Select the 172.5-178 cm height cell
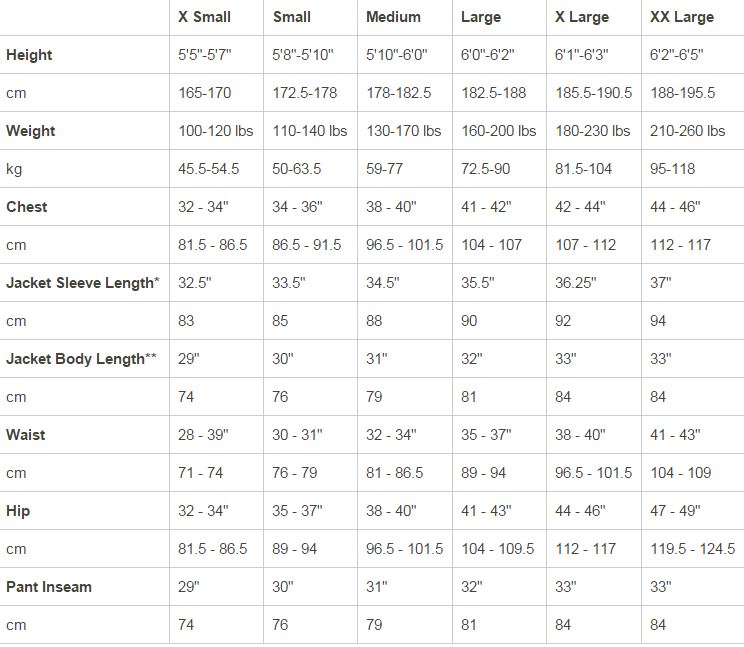Viewport: 744px width, 647px height. click(x=305, y=93)
